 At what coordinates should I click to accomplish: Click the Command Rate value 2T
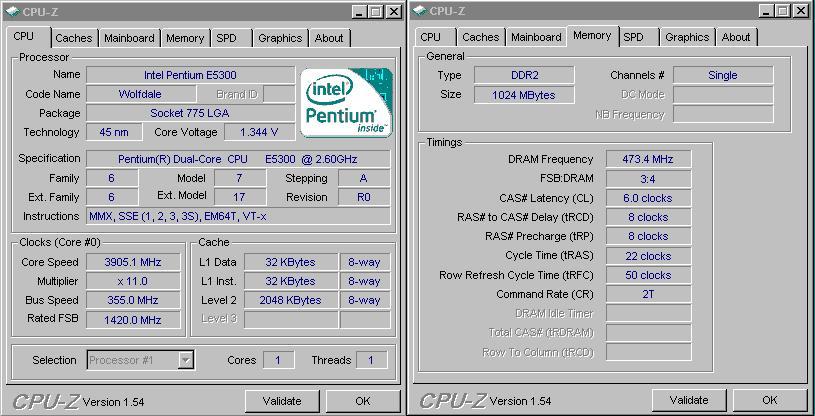click(x=648, y=294)
